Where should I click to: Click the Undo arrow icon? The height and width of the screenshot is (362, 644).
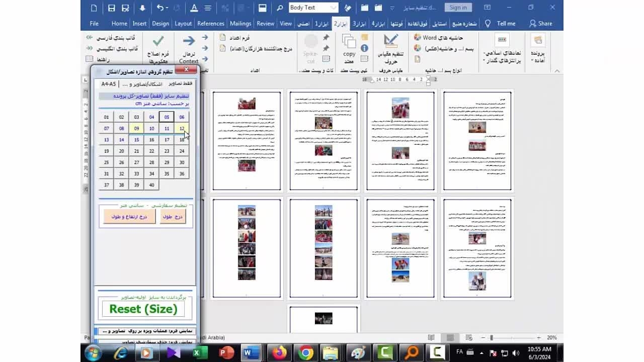coord(159,8)
